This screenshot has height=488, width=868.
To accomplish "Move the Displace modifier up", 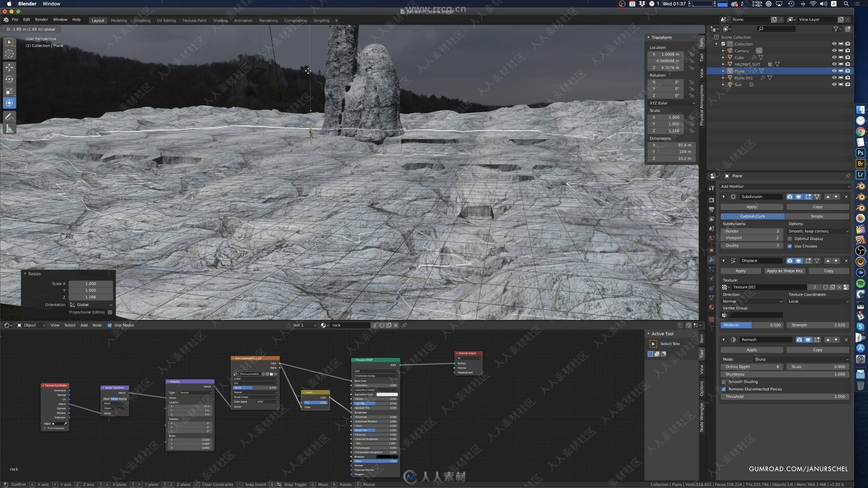I will 828,261.
